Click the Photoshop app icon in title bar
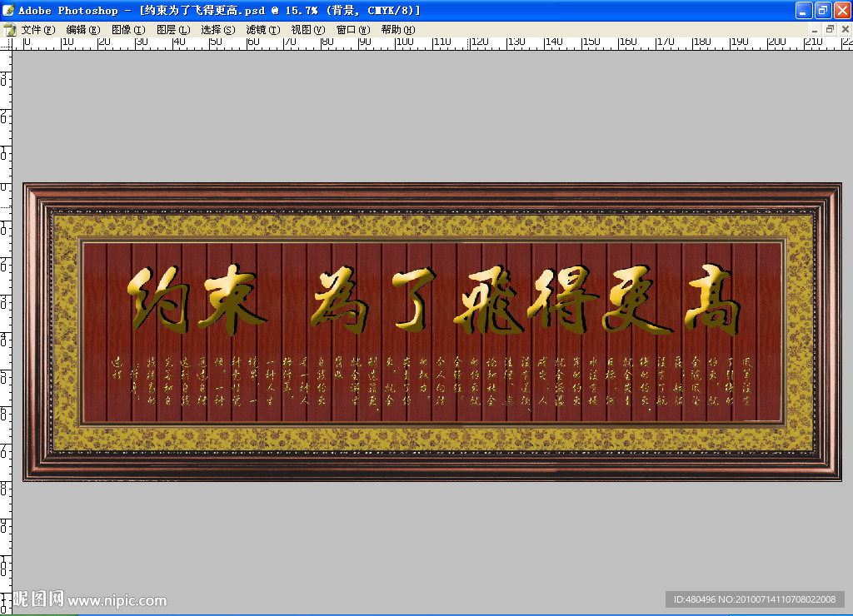 9,10
